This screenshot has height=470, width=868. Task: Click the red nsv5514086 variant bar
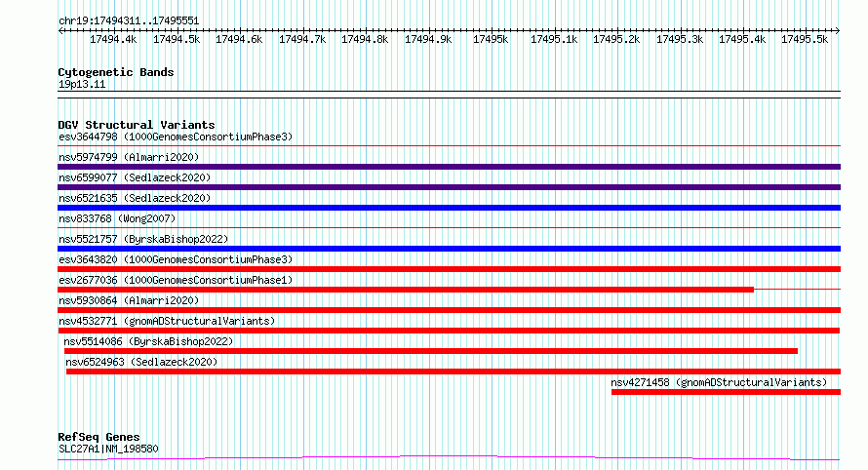pyautogui.click(x=431, y=351)
